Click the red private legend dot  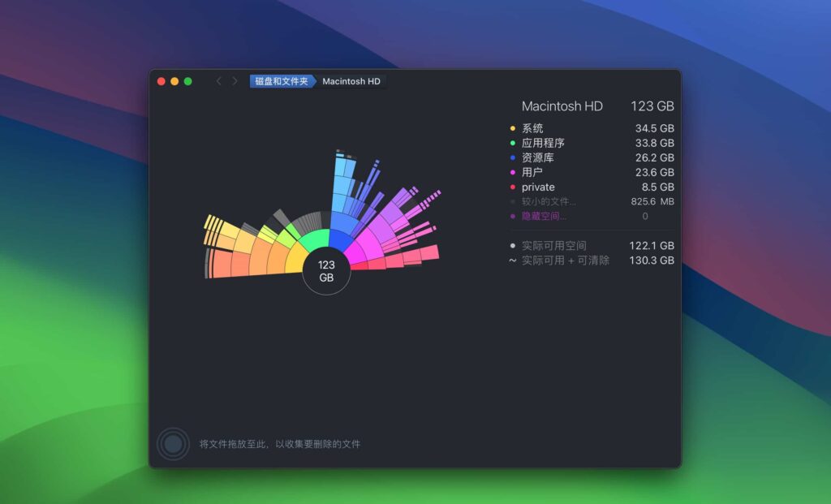click(511, 187)
